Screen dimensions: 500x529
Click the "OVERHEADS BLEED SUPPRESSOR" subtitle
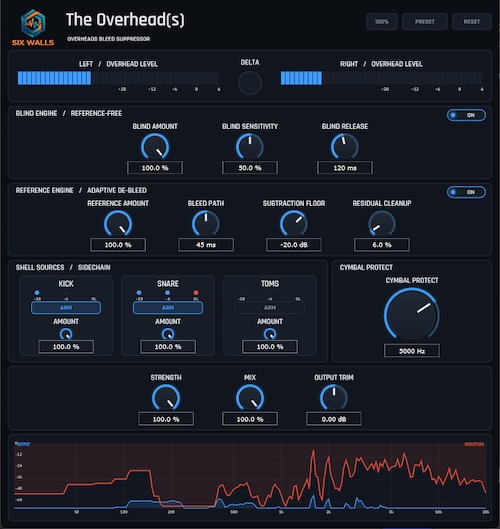(108, 39)
